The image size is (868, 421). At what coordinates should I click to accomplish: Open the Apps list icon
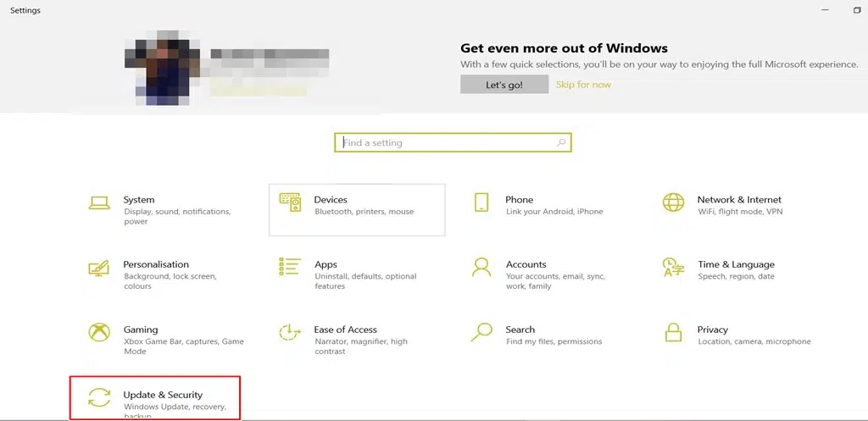(290, 267)
